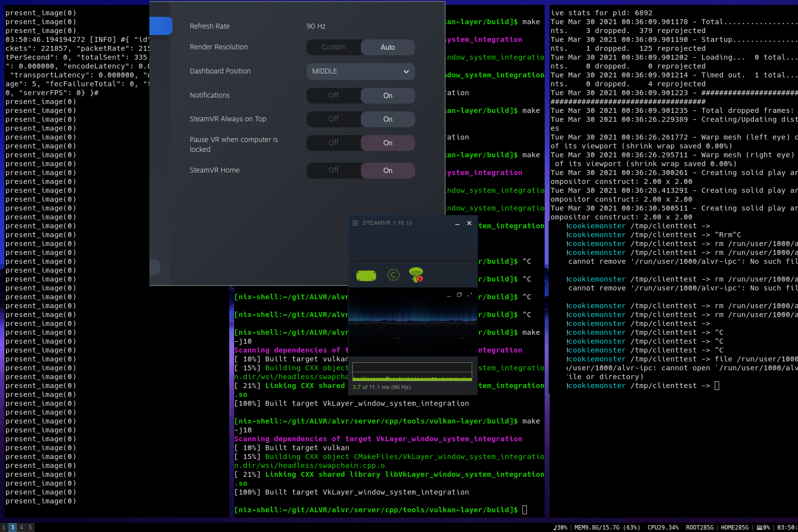Screen dimensions: 798x532
Task: Click the MEM9.8G/15.7G status bar entry
Action: (607, 528)
